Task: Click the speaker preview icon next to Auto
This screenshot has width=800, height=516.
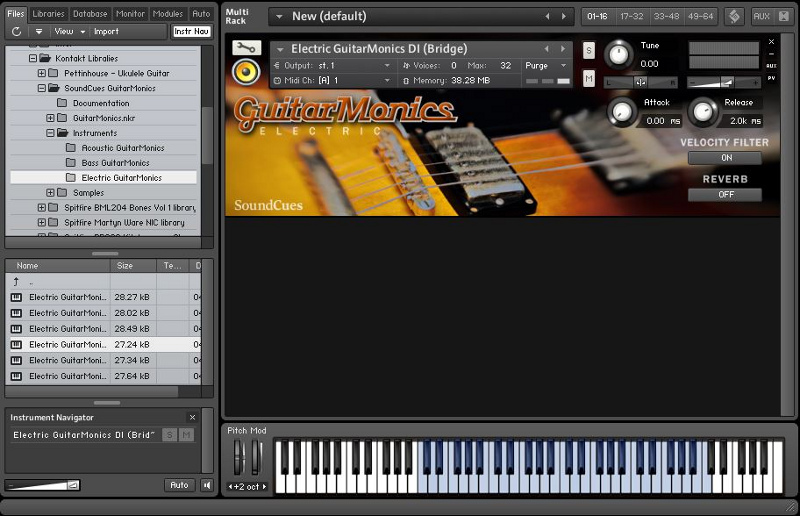Action: (x=207, y=485)
